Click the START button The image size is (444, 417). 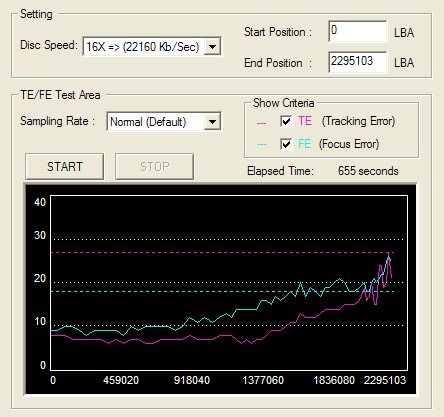pos(65,166)
